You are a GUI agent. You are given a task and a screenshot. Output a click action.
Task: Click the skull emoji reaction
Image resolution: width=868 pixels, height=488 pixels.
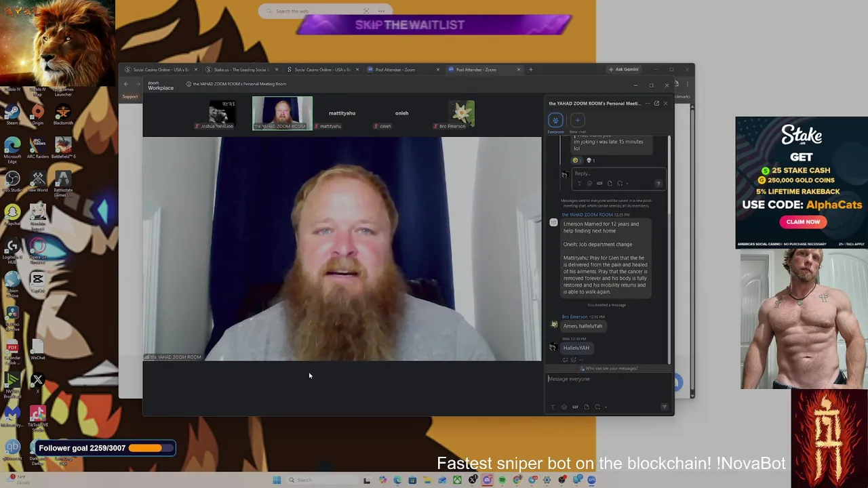point(590,161)
